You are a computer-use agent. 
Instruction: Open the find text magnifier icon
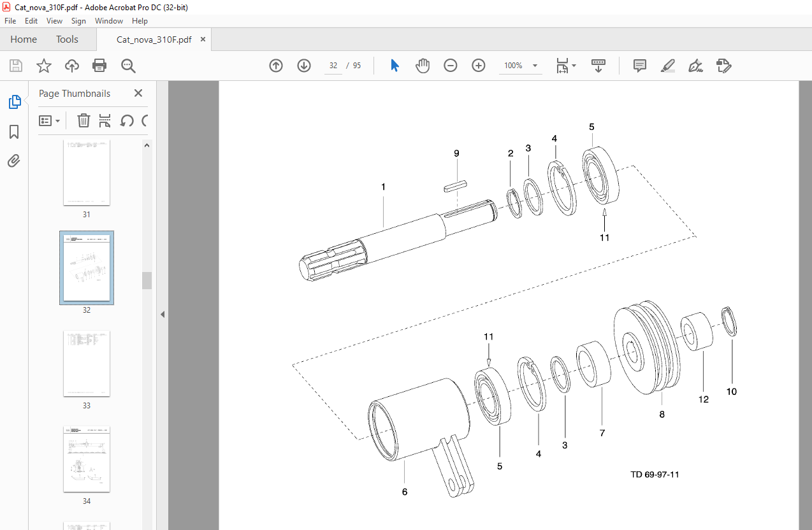click(128, 66)
